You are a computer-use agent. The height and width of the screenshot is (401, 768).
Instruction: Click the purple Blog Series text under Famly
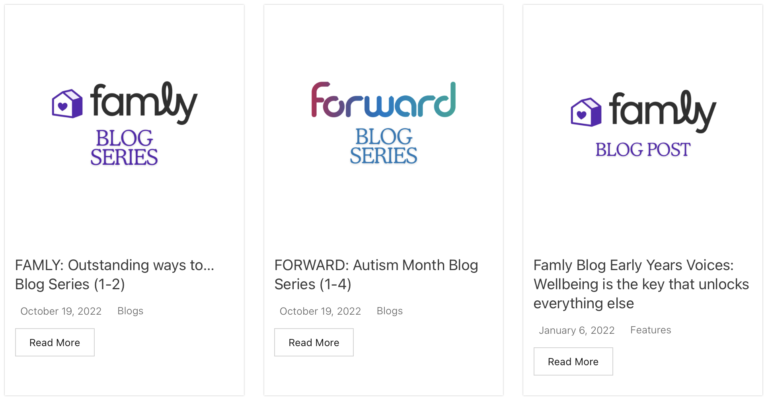pos(124,147)
